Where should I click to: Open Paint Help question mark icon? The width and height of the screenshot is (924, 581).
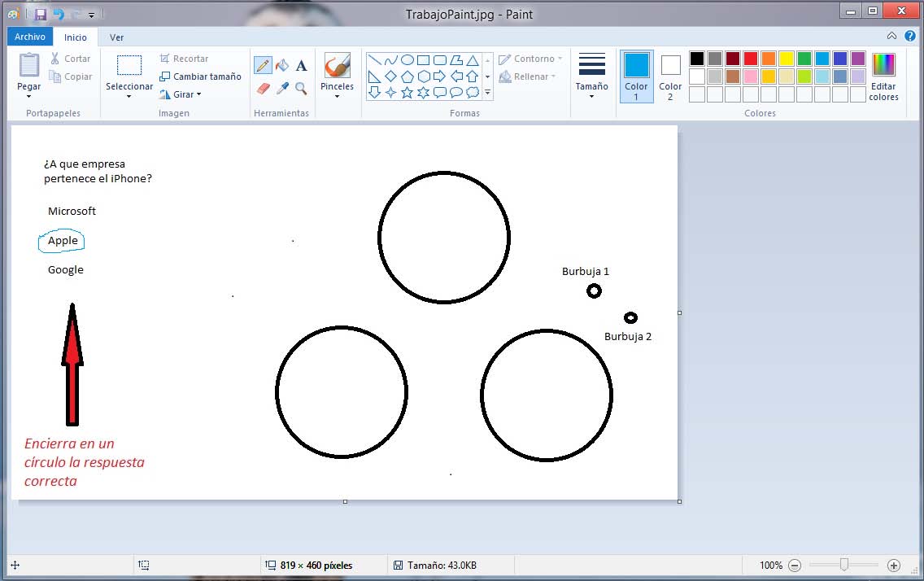909,36
